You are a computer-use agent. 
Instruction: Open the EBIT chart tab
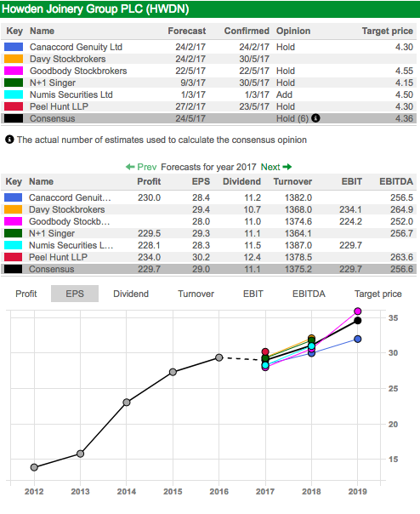point(253,294)
